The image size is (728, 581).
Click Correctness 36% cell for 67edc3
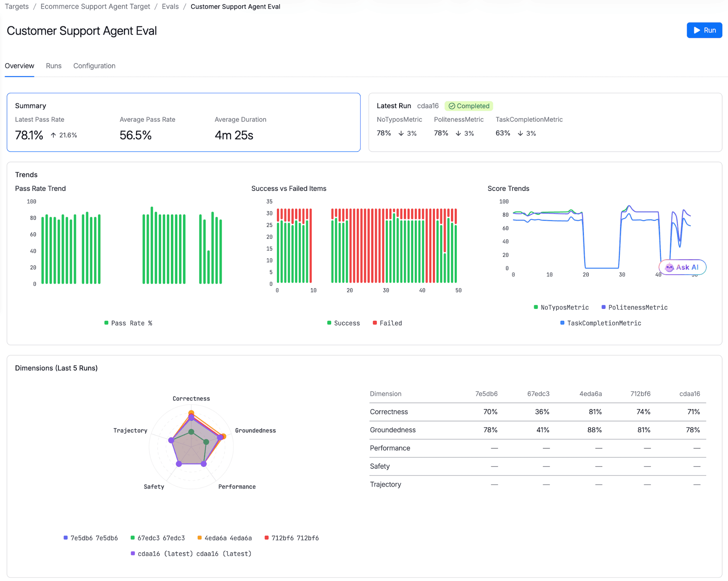pyautogui.click(x=542, y=412)
